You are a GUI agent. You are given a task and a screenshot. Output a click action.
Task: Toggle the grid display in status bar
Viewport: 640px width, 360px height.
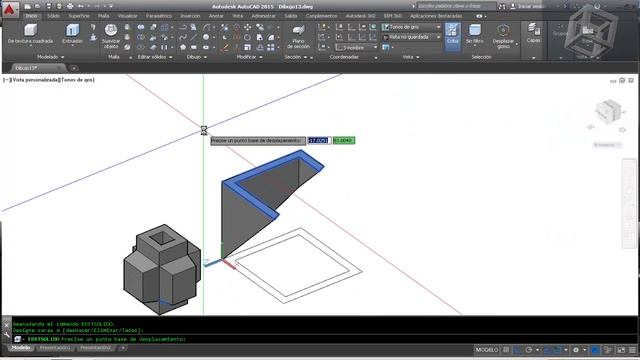pyautogui.click(x=506, y=350)
